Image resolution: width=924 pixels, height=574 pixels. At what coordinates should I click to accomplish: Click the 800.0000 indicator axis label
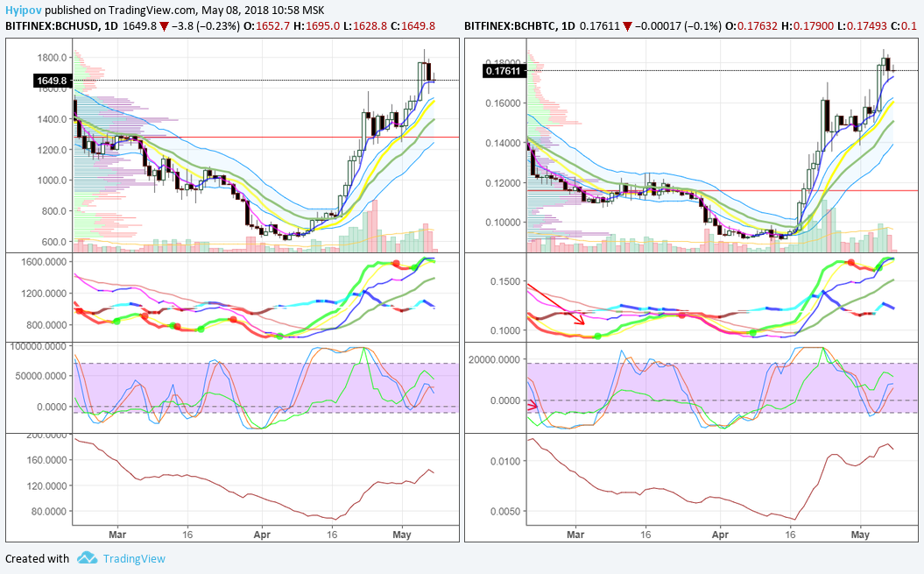(x=46, y=324)
